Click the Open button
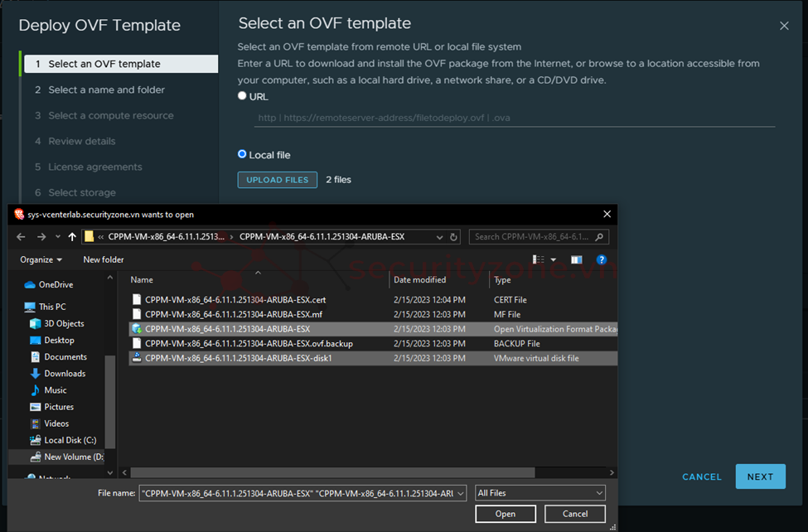The width and height of the screenshot is (808, 532). [506, 514]
